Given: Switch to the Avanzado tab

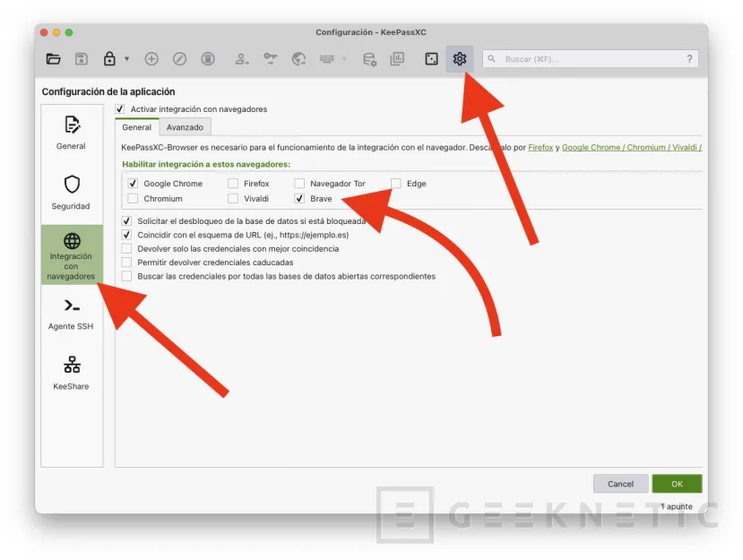Looking at the screenshot, I should (185, 127).
